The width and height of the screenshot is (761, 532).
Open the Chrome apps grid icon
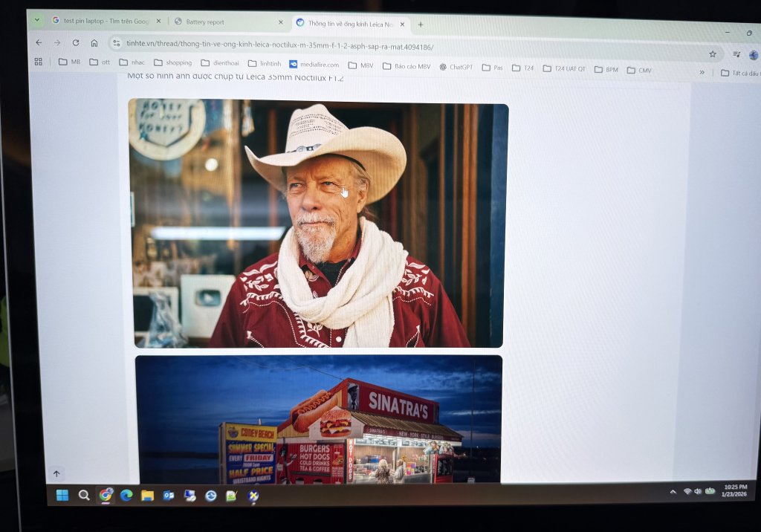point(39,62)
